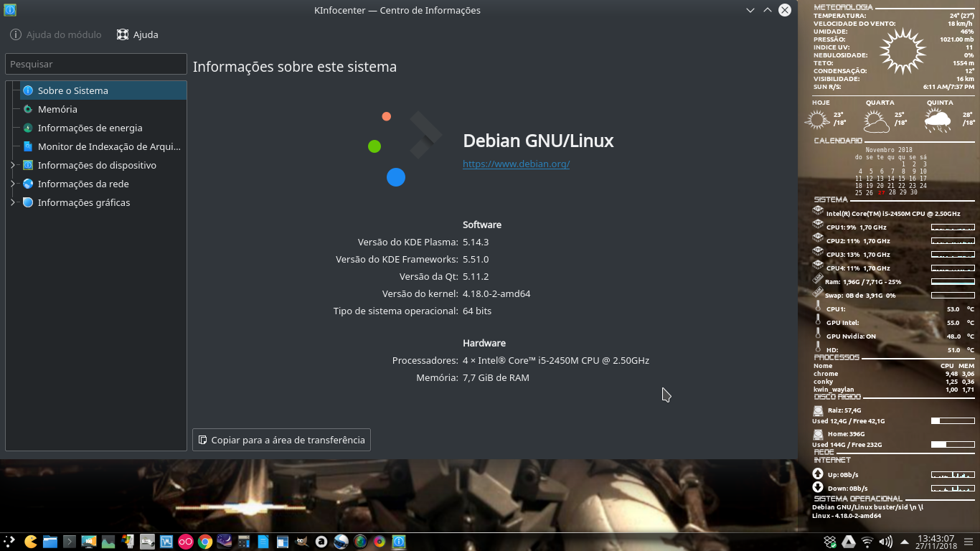Check network status via the WiFi tray icon

pyautogui.click(x=867, y=542)
